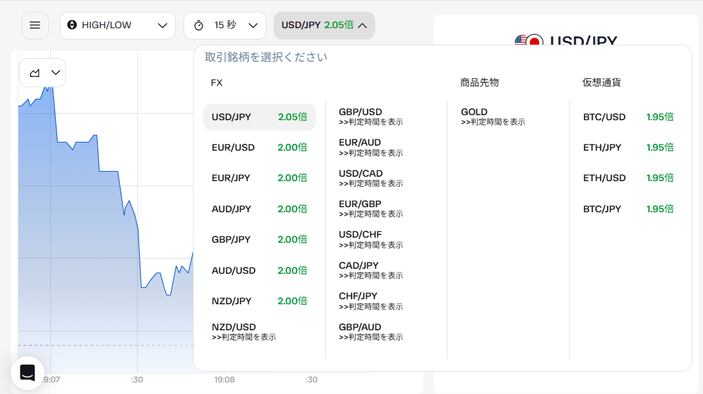Expand the 15秒 duration dropdown
The width and height of the screenshot is (703, 394).
(x=225, y=26)
